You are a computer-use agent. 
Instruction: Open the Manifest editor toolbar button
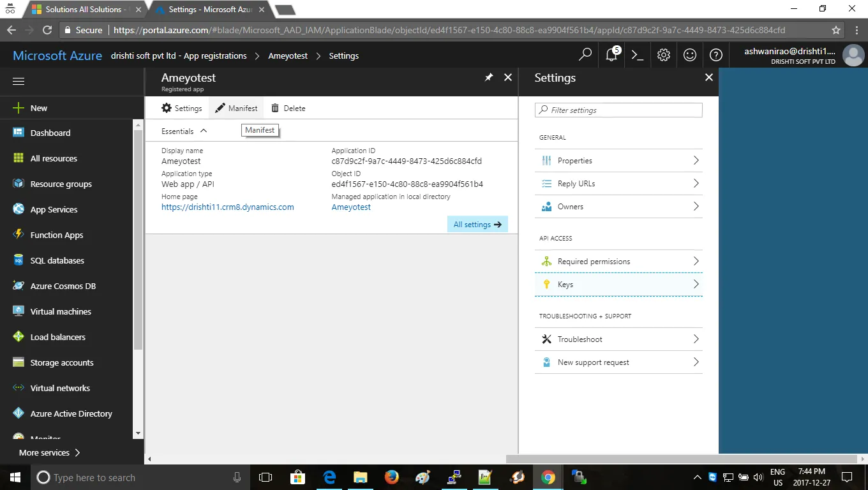click(236, 108)
